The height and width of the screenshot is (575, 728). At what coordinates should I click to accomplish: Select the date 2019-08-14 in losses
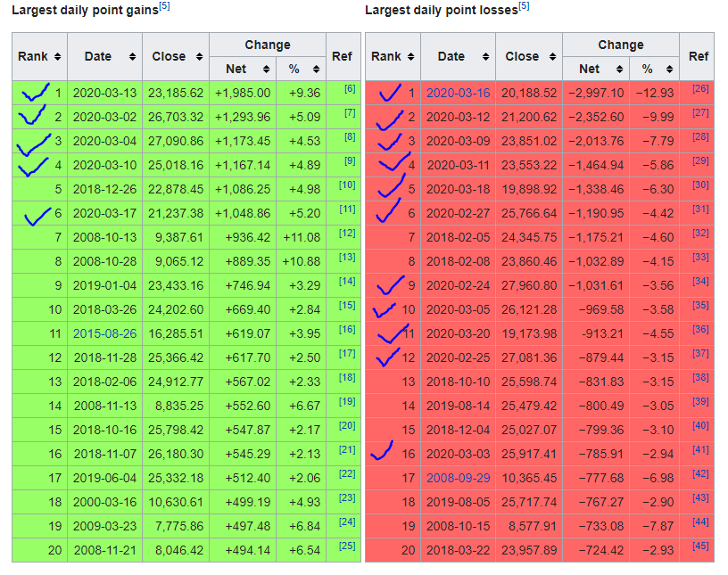(459, 406)
